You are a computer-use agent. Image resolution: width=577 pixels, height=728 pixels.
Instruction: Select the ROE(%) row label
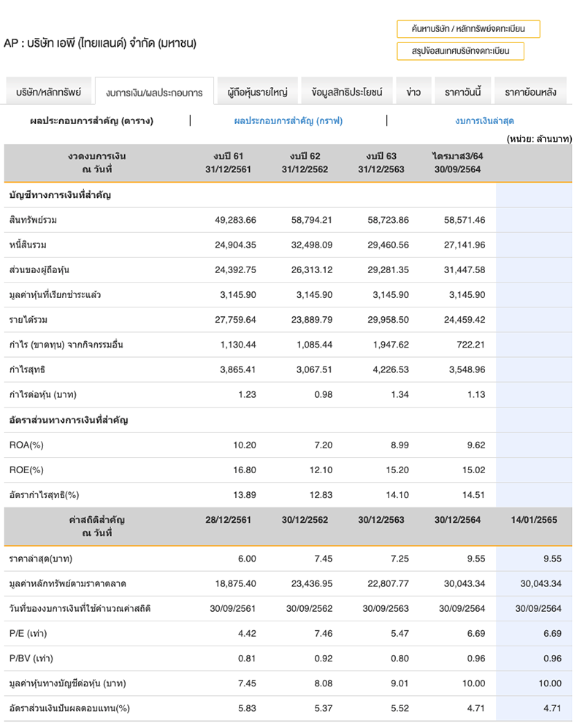pos(26,470)
